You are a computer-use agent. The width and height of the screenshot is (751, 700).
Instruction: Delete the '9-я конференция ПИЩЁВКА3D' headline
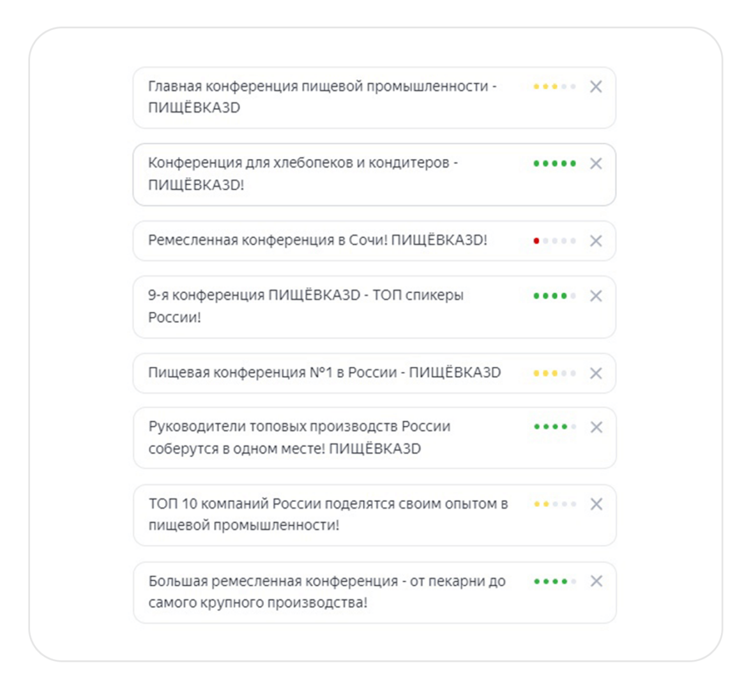pos(596,296)
